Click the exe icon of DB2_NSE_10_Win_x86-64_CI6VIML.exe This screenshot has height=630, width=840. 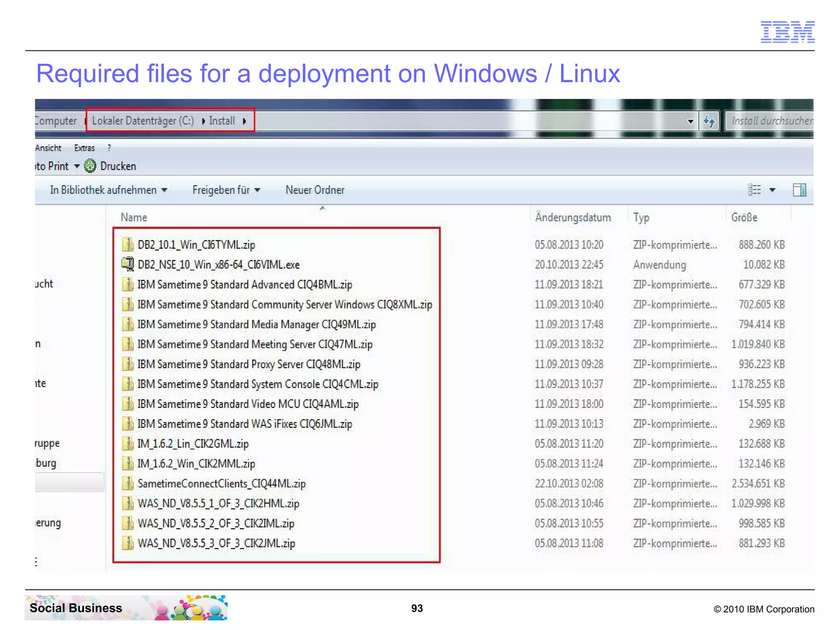(x=128, y=264)
